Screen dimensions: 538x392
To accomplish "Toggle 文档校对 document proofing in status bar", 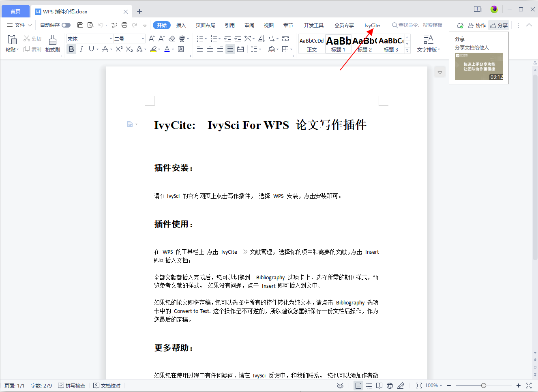I will pos(107,386).
